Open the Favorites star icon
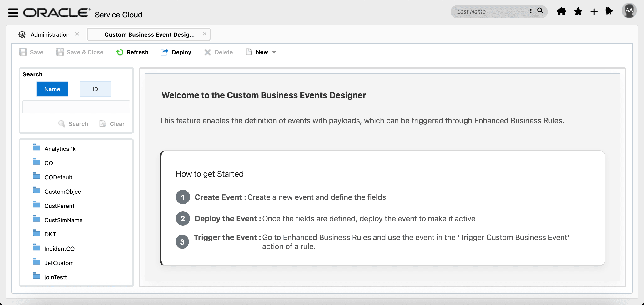Image resolution: width=644 pixels, height=305 pixels. click(x=578, y=11)
